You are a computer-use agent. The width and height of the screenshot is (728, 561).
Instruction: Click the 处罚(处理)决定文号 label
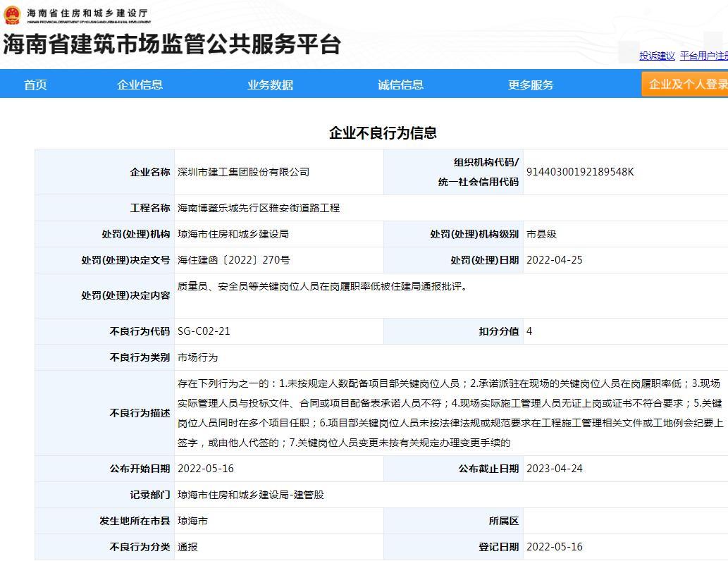125,259
